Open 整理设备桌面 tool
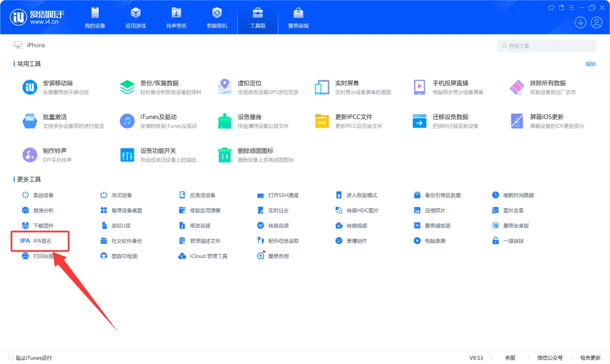Screen dimensions: 610x364 point(121,210)
